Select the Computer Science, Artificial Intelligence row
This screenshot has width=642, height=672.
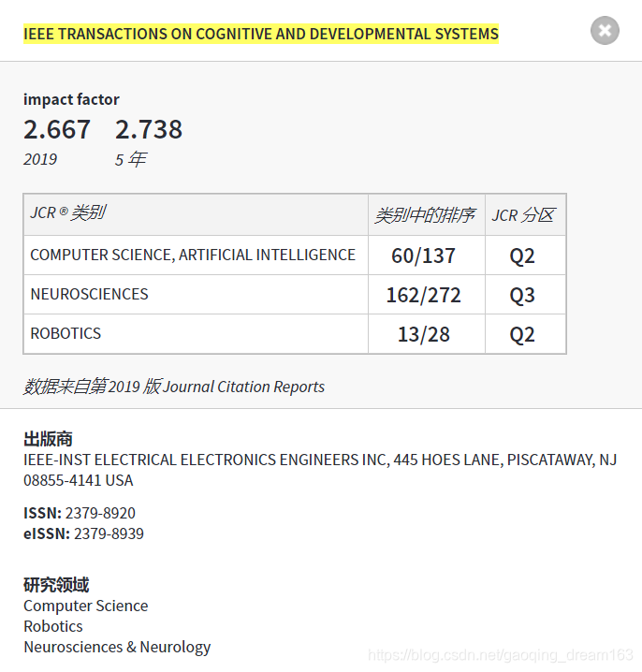(x=295, y=256)
